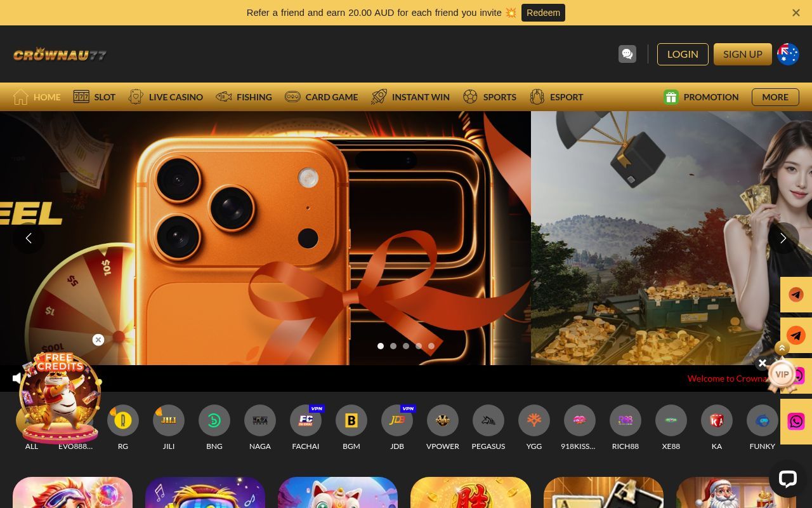Click the LOGIN button

(x=683, y=54)
